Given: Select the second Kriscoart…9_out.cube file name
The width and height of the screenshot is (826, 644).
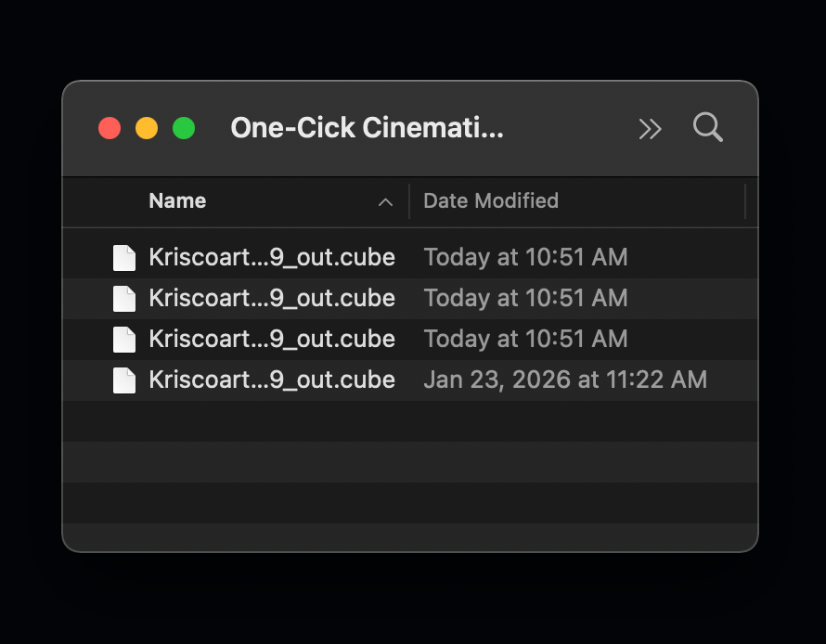Looking at the screenshot, I should pyautogui.click(x=272, y=298).
